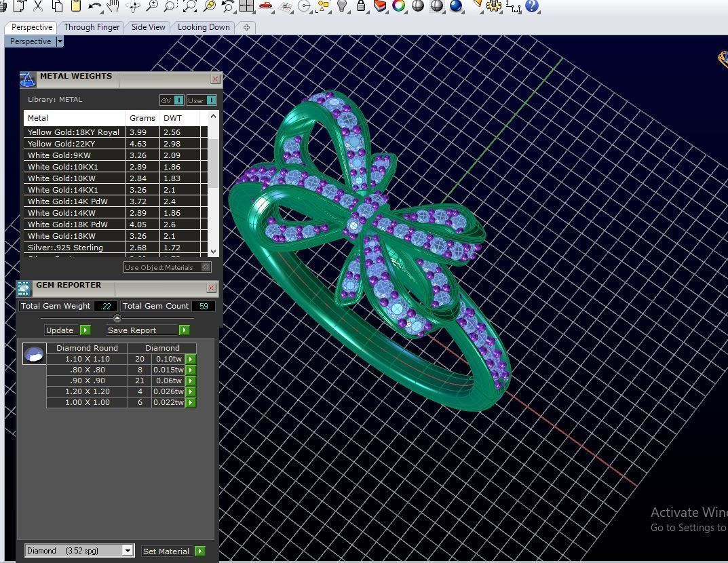The height and width of the screenshot is (563, 728).
Task: Click the Render blue sphere icon
Action: (457, 6)
